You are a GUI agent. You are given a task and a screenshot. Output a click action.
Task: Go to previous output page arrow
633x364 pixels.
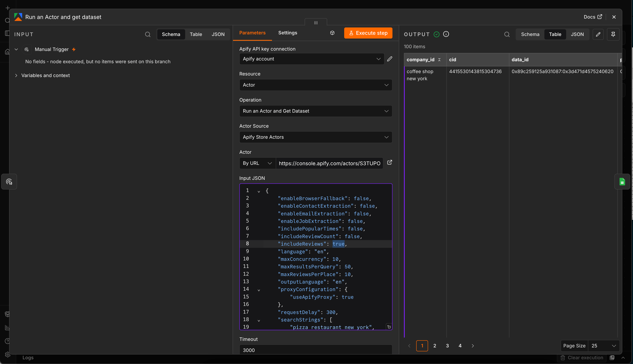tap(409, 346)
